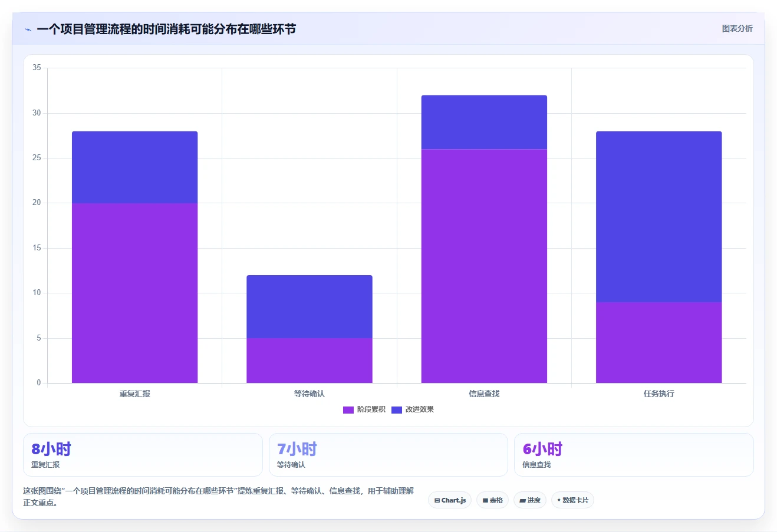
Task: Select the Chart.js tag chip
Action: [x=450, y=500]
